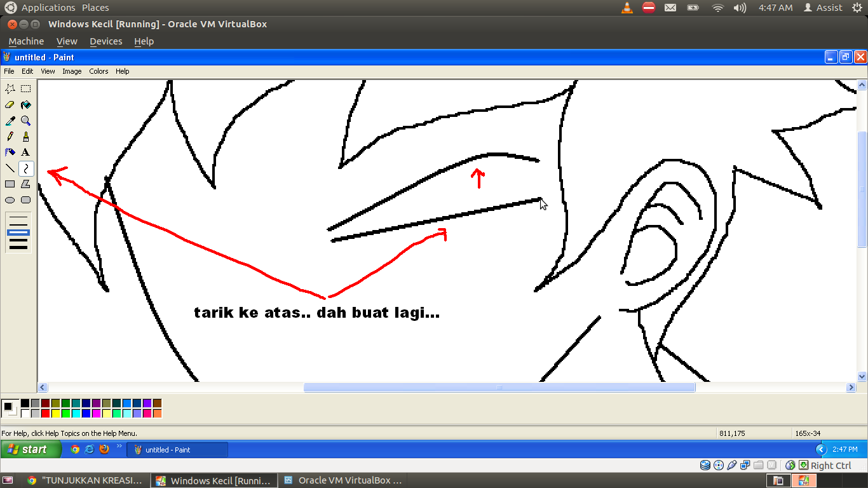This screenshot has height=488, width=868.
Task: Pick the Rectangle shape tool
Action: [x=10, y=184]
